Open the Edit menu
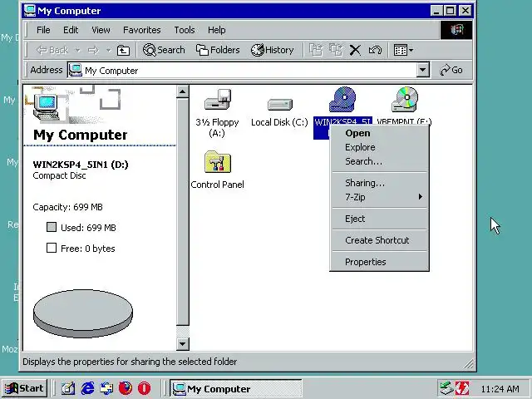The width and height of the screenshot is (532, 399). (x=71, y=30)
